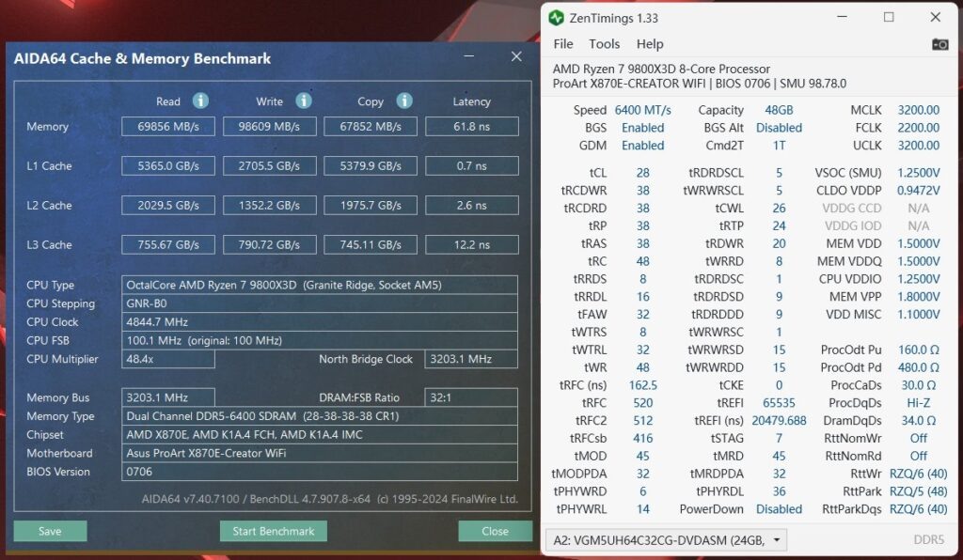The height and width of the screenshot is (560, 963).
Task: Select the Memory Copy 67852 MB/s field
Action: (371, 126)
